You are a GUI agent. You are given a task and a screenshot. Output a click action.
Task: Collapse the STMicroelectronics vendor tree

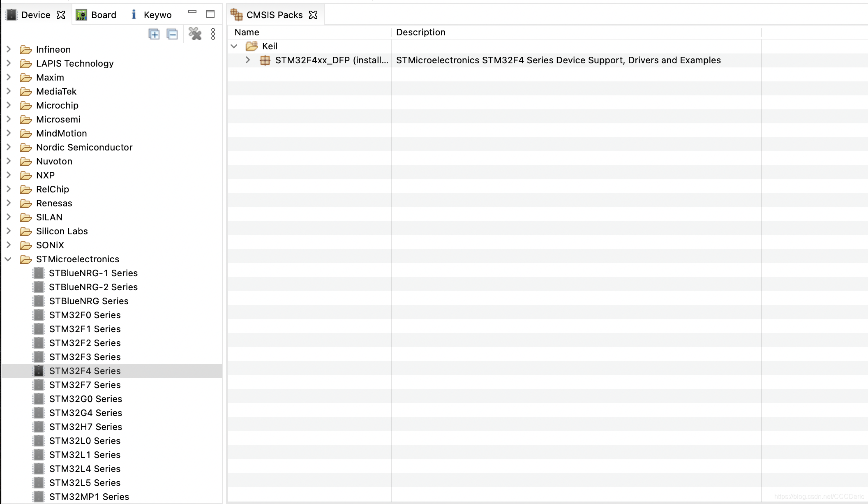click(x=8, y=259)
